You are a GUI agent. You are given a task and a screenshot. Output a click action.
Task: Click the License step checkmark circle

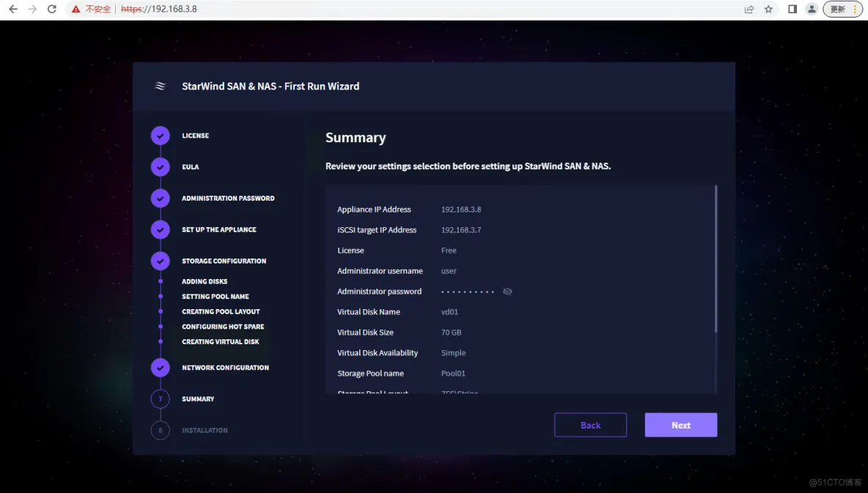(160, 136)
